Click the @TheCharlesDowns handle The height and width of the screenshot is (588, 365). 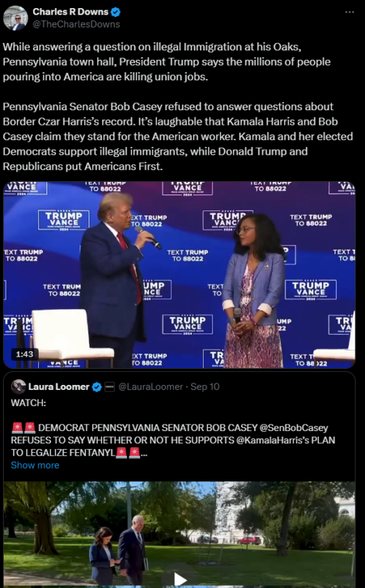click(76, 24)
